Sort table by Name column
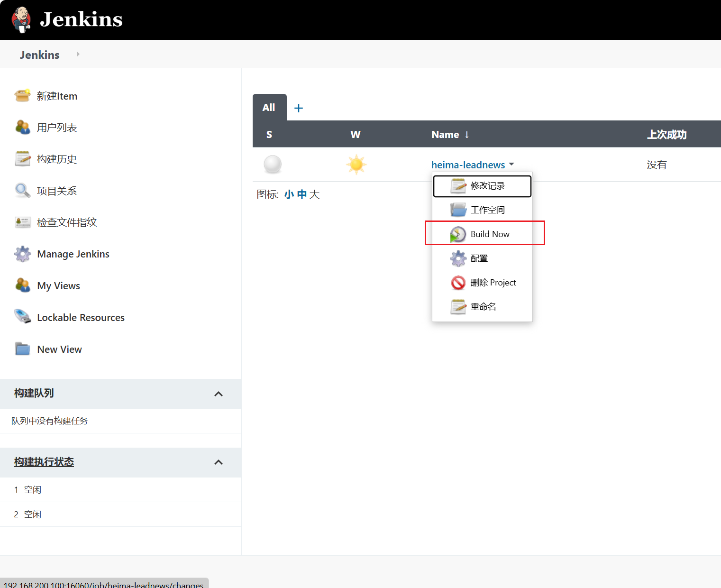Image resolution: width=721 pixels, height=588 pixels. click(x=450, y=135)
